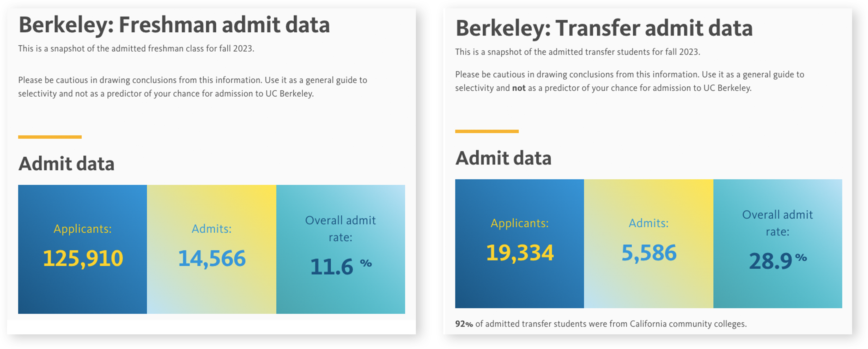Viewport: 868px width, 349px height.
Task: Click the 92% community colleges statistic
Action: coord(601,324)
